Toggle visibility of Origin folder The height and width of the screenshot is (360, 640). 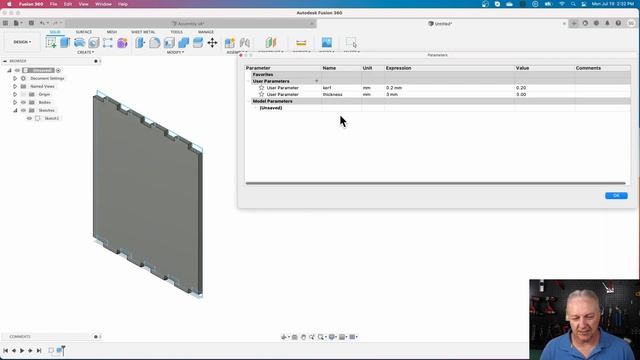tap(23, 94)
